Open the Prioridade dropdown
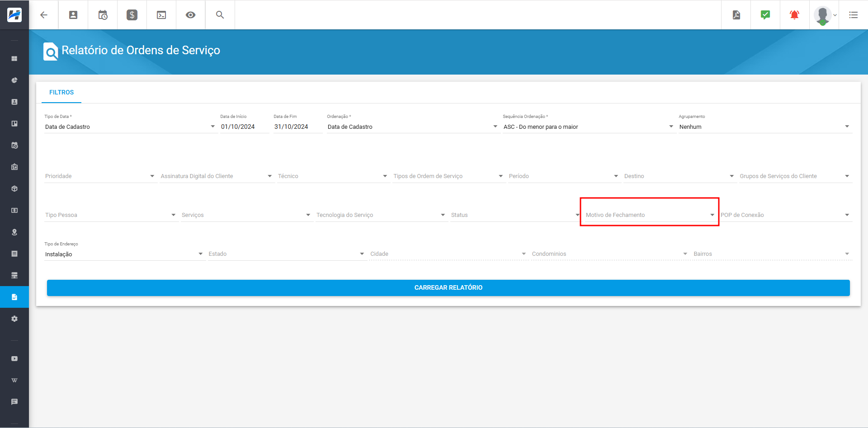Image resolution: width=868 pixels, height=428 pixels. tap(100, 176)
